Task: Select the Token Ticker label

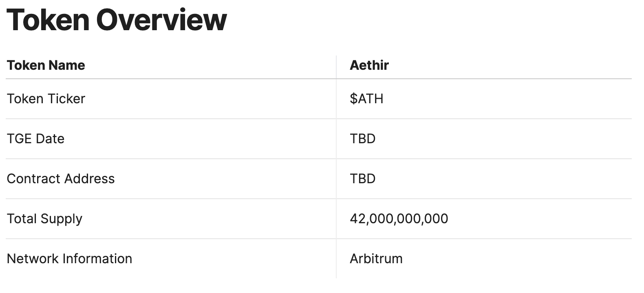Action: [46, 99]
